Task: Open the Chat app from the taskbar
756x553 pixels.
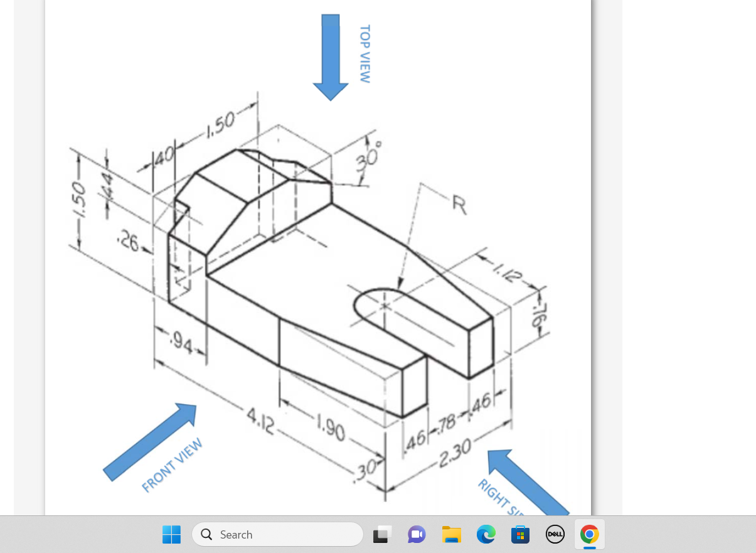Action: pos(416,534)
